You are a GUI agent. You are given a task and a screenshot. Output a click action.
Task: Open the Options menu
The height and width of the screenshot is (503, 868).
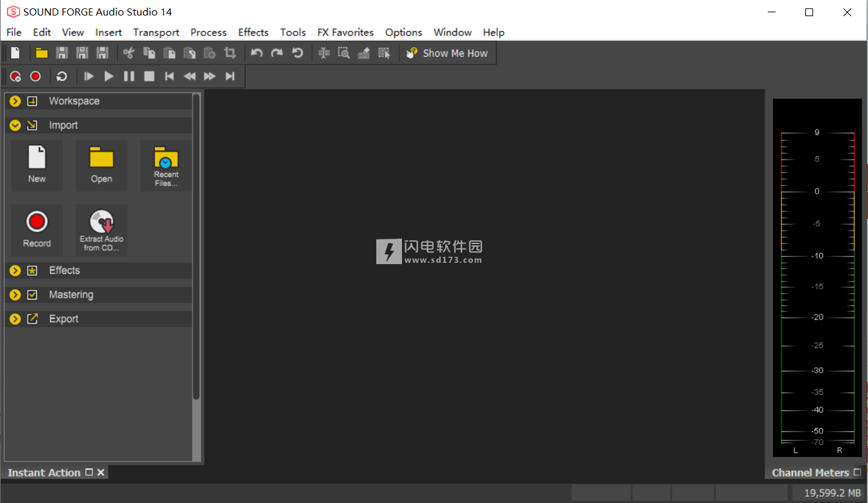(404, 32)
